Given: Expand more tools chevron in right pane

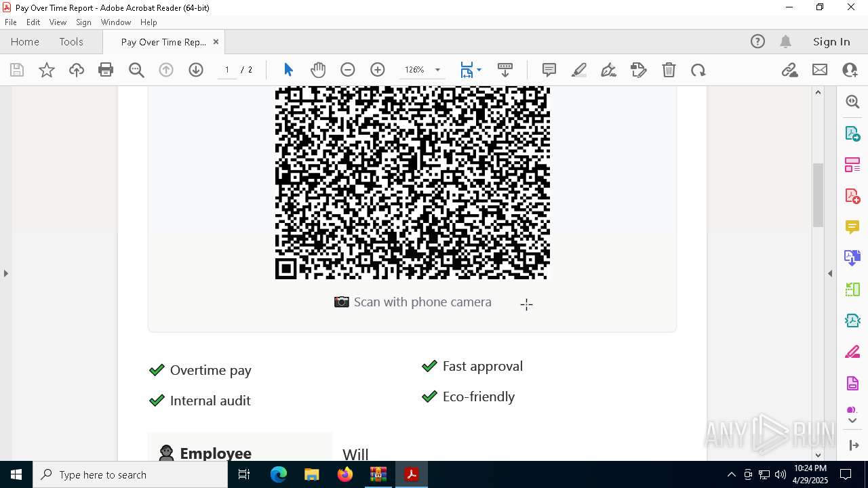Looking at the screenshot, I should pos(852,421).
